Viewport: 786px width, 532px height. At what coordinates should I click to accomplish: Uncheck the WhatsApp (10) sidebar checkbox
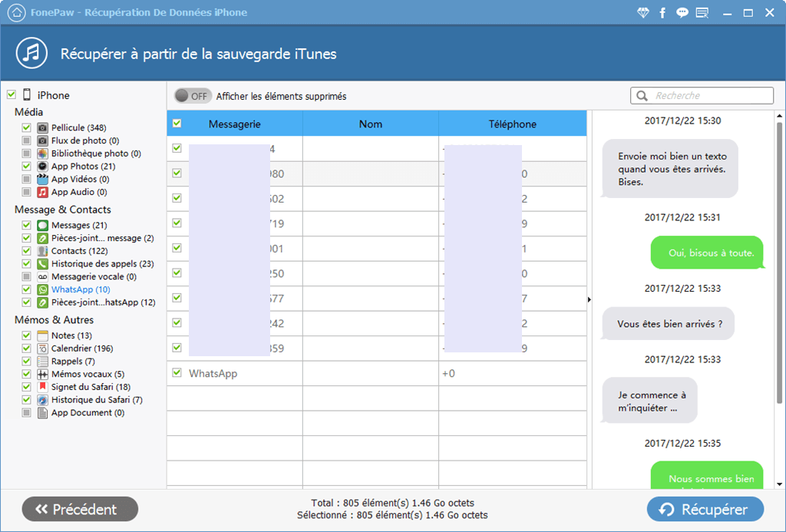tap(27, 289)
